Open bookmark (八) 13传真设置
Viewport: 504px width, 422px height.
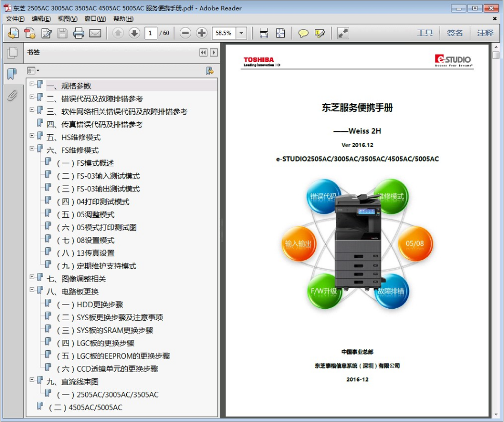(86, 253)
